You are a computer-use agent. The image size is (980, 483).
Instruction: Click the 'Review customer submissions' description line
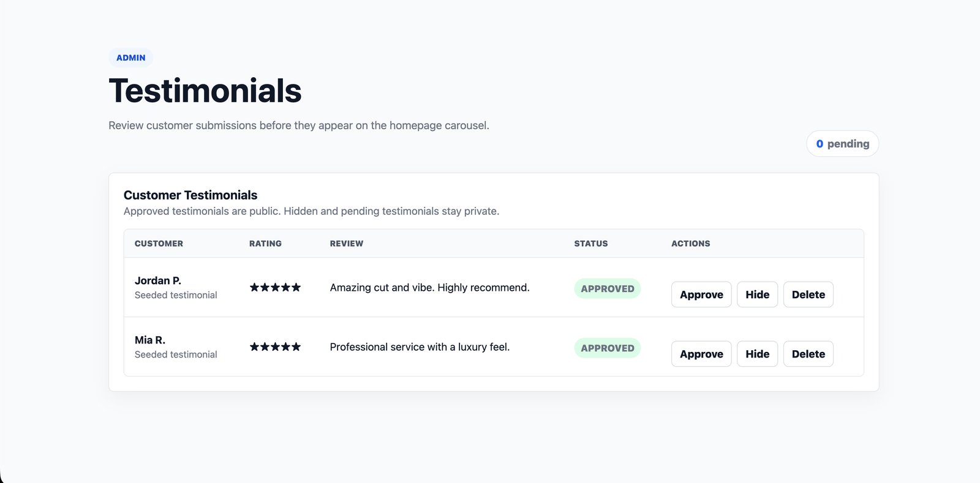pyautogui.click(x=299, y=125)
